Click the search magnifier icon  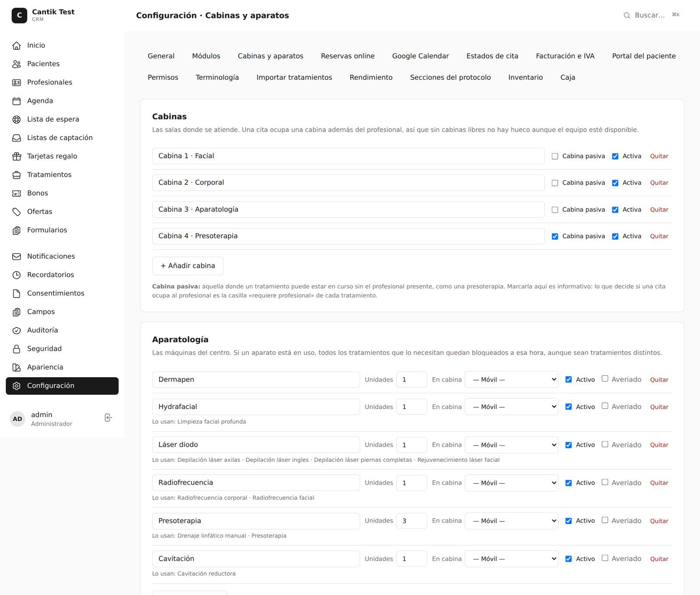click(627, 15)
